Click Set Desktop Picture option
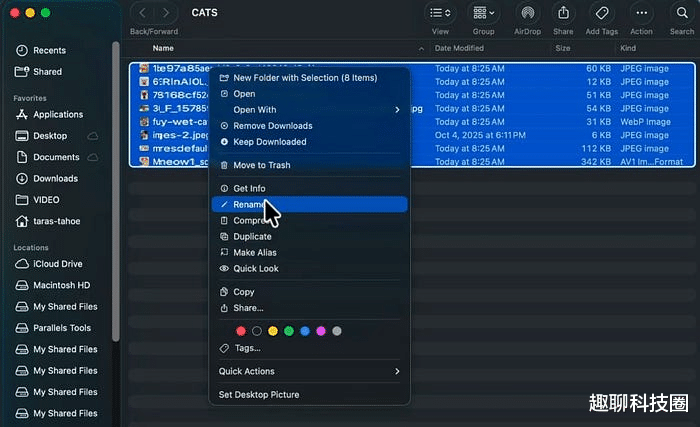This screenshot has height=427, width=700. [259, 395]
